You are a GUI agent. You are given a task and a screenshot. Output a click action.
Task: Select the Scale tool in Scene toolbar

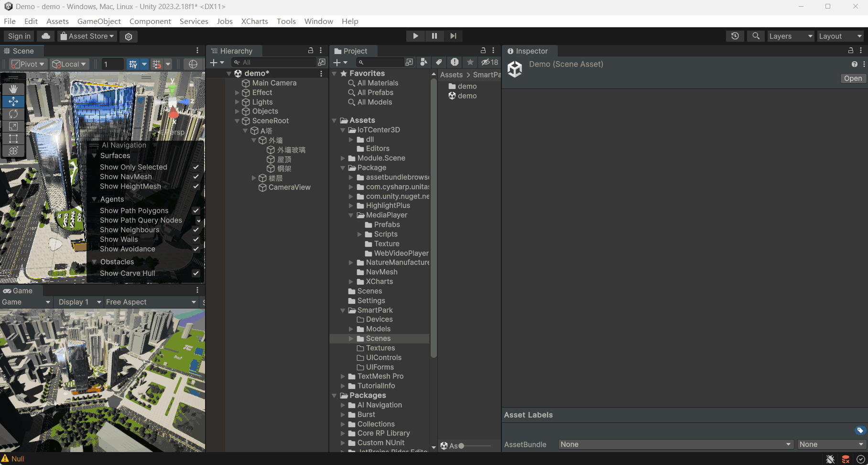(x=13, y=126)
